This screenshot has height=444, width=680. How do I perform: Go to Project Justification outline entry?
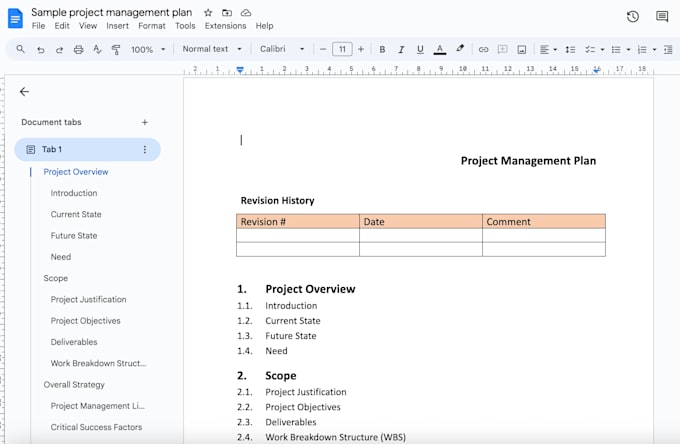pos(88,299)
